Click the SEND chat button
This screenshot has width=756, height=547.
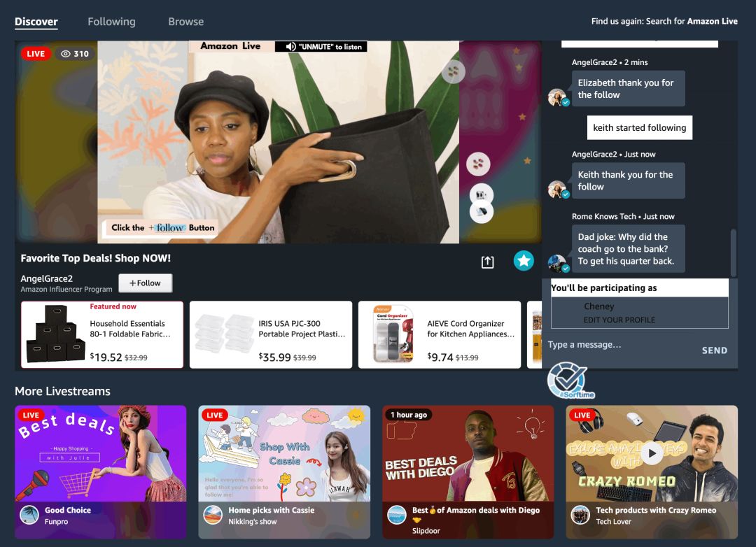(715, 350)
